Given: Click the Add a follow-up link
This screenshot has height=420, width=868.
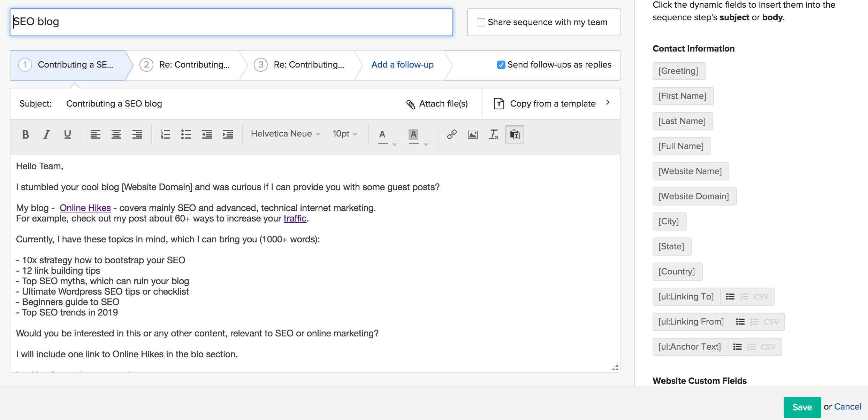Looking at the screenshot, I should [402, 65].
